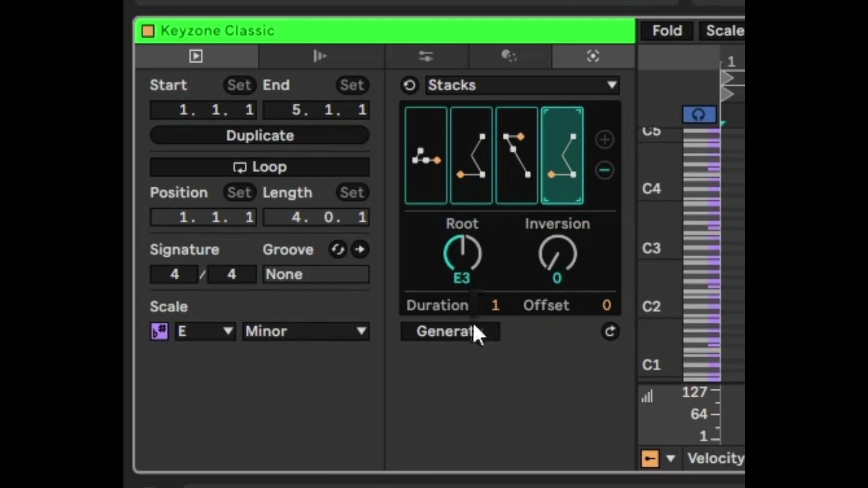Screen dimensions: 868x488
Task: Switch to the Envelopes sliders tab
Action: [426, 56]
